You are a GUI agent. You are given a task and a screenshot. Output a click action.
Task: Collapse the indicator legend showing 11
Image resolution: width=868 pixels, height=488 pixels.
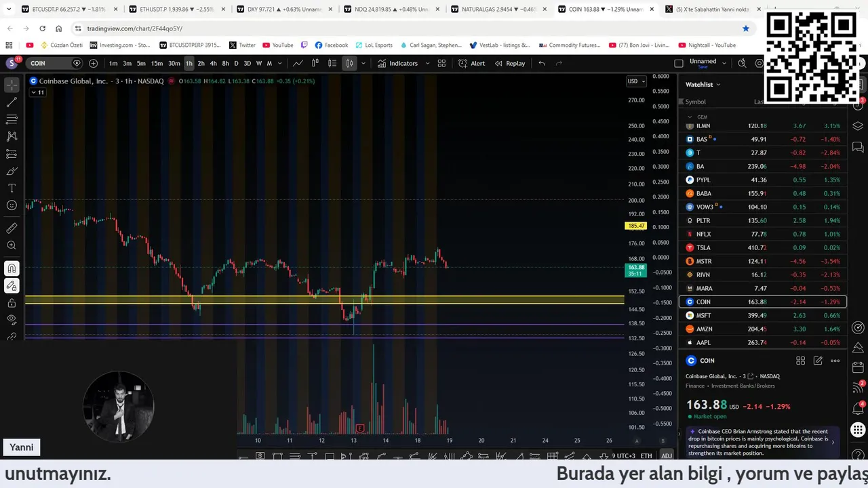tap(37, 92)
